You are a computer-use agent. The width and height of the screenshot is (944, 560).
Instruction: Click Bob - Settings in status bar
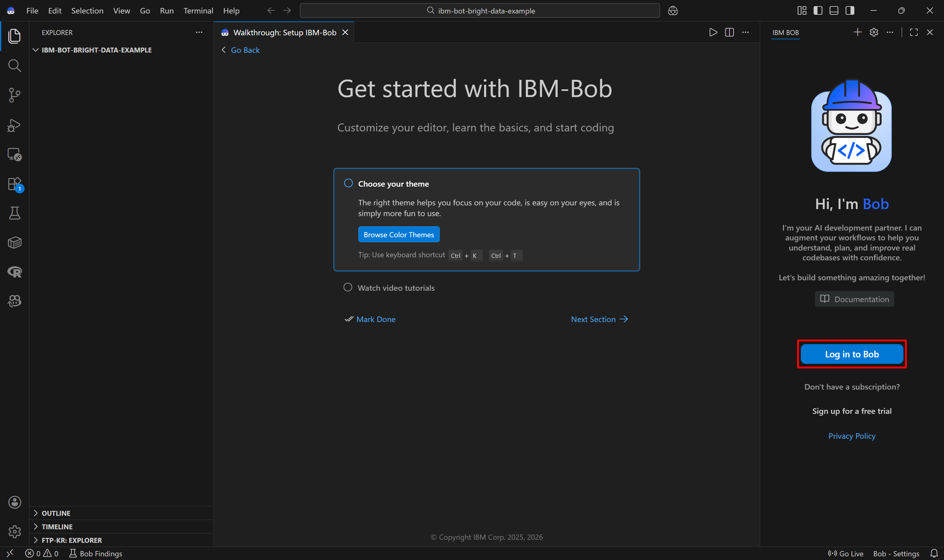click(896, 553)
